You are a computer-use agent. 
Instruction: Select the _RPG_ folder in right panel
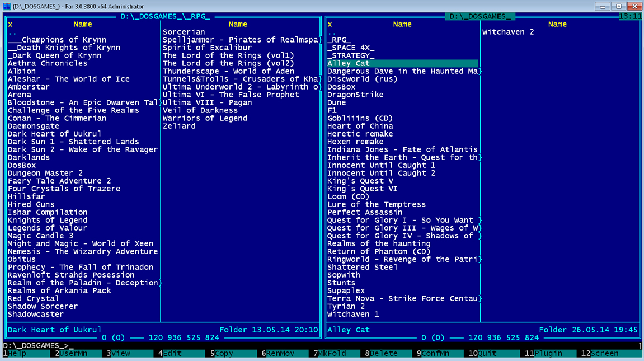coord(339,40)
